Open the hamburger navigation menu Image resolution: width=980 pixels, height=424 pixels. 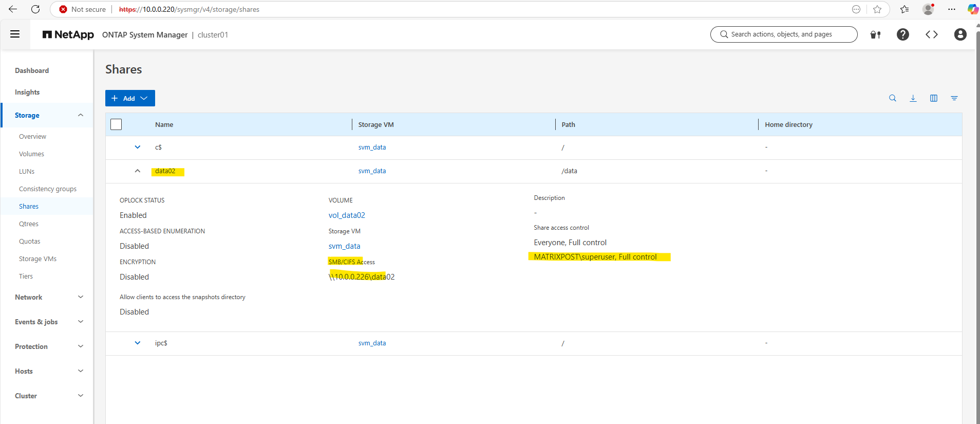tap(15, 34)
